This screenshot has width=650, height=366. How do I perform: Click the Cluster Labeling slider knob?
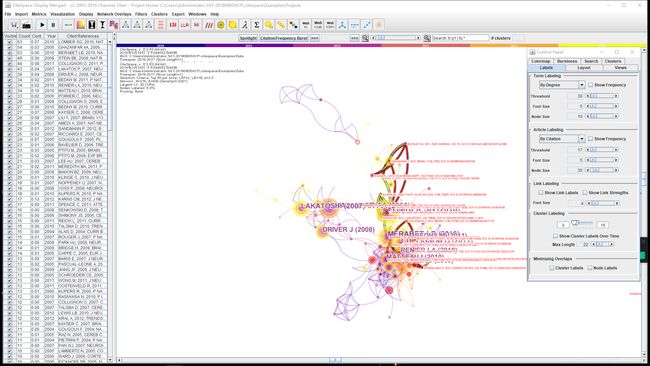[575, 223]
